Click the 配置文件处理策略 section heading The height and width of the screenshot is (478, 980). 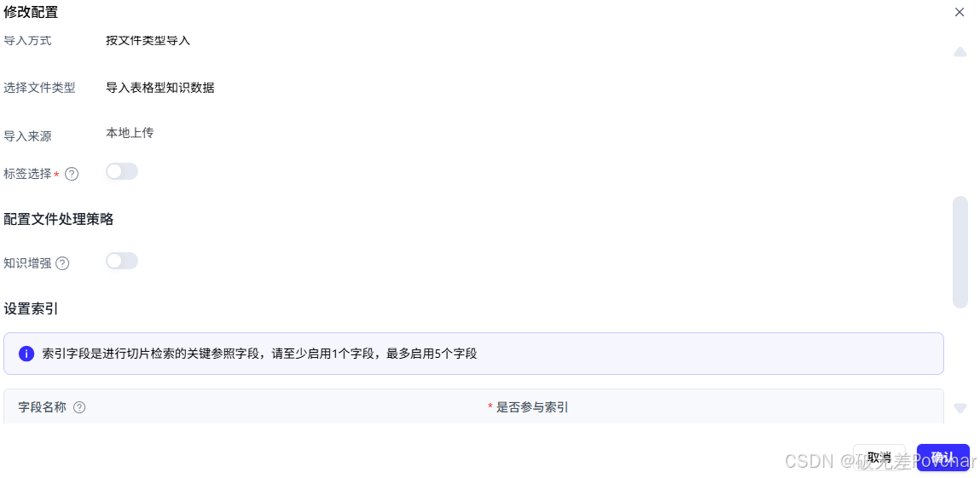point(59,219)
